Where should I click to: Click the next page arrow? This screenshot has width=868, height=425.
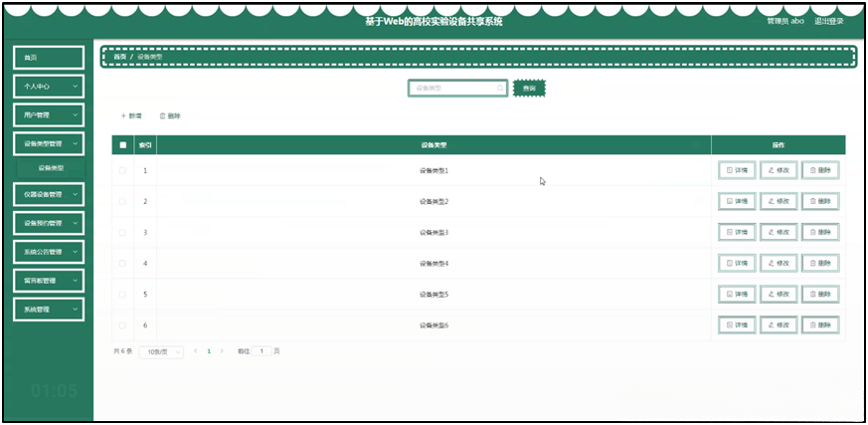click(x=222, y=351)
